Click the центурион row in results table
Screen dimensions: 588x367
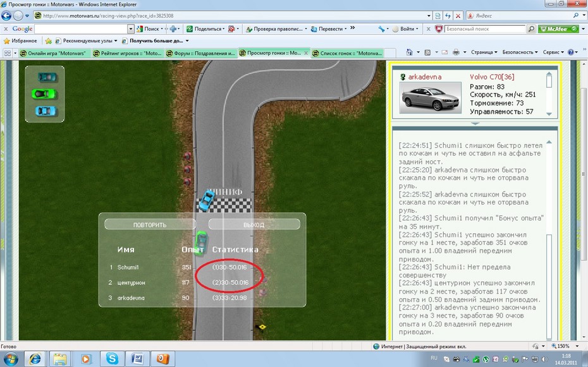pyautogui.click(x=178, y=282)
